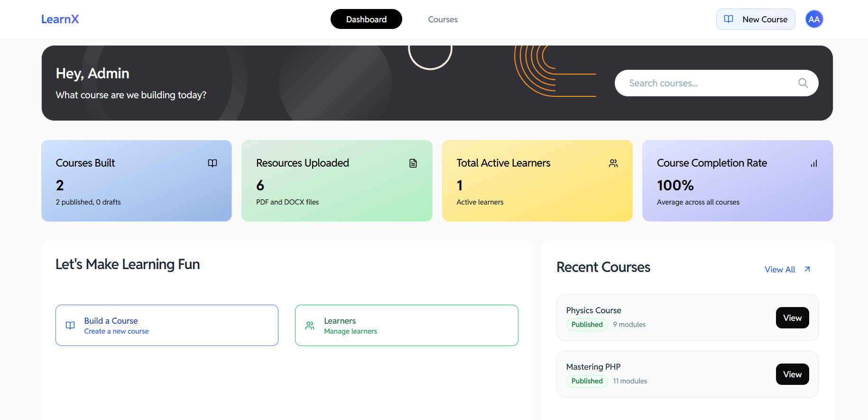View the Physics Course

(792, 318)
